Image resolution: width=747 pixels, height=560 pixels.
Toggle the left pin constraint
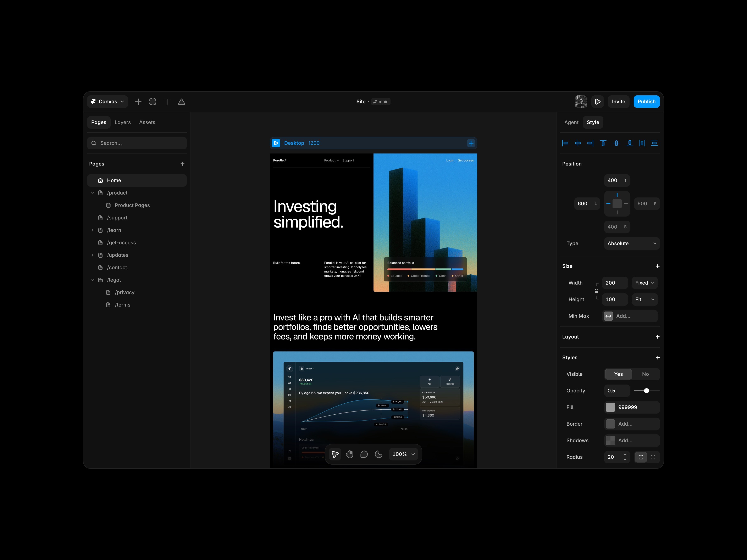click(x=608, y=203)
